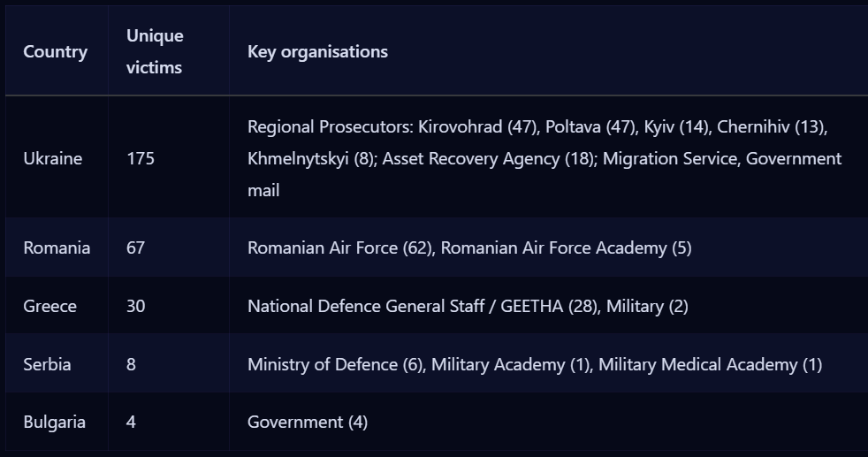Click Serbia's victim count of 8

point(131,364)
